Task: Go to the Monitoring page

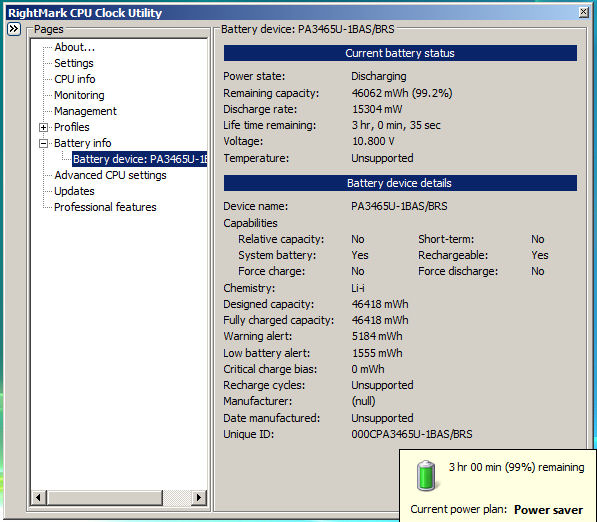Action: click(79, 95)
